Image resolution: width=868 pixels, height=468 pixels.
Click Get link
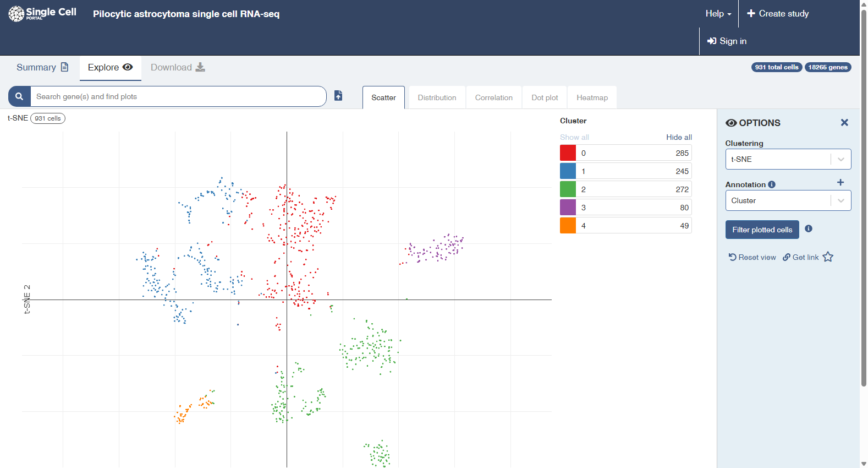(x=801, y=257)
